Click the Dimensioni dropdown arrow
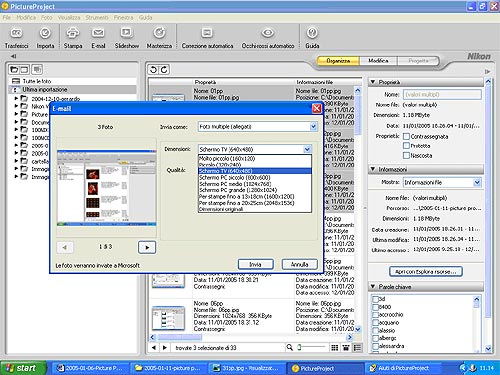Viewport: 500px width, 375px height. (x=307, y=149)
